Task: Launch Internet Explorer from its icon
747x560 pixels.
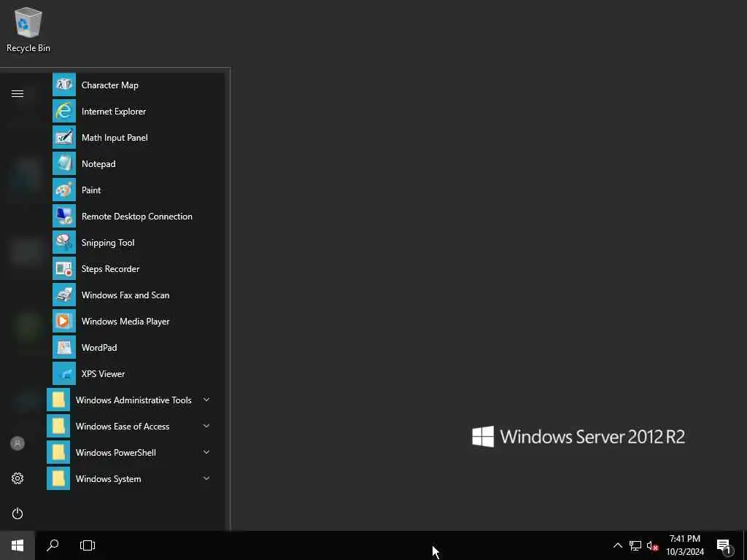Action: coord(64,111)
